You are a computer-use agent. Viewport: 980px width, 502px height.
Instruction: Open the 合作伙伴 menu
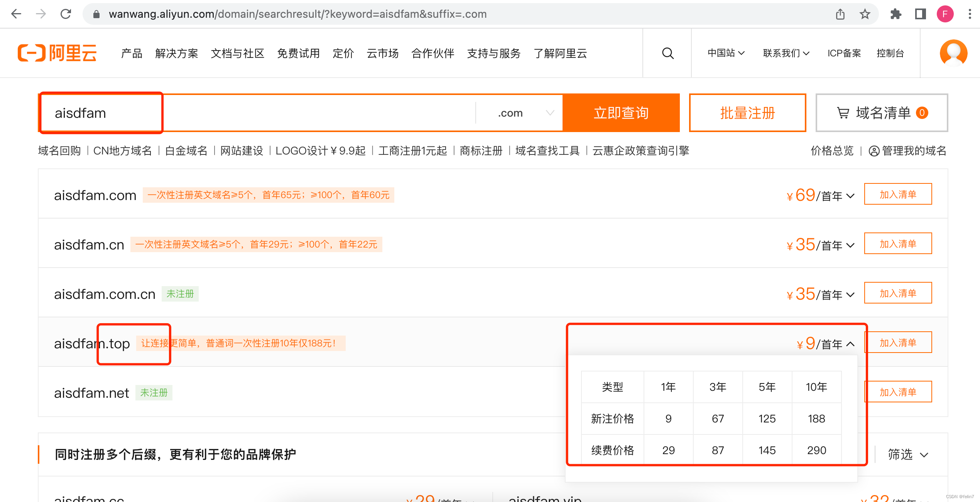tap(433, 53)
